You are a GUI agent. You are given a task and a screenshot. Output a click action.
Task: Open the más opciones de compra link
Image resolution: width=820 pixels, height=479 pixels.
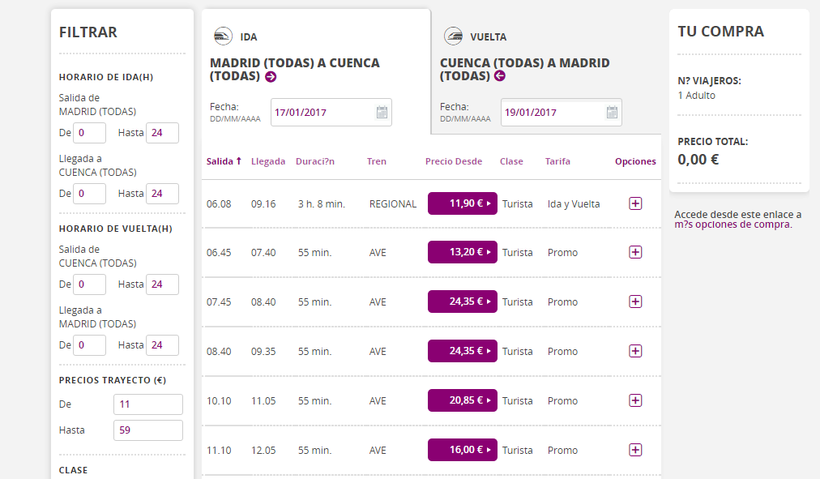point(732,225)
